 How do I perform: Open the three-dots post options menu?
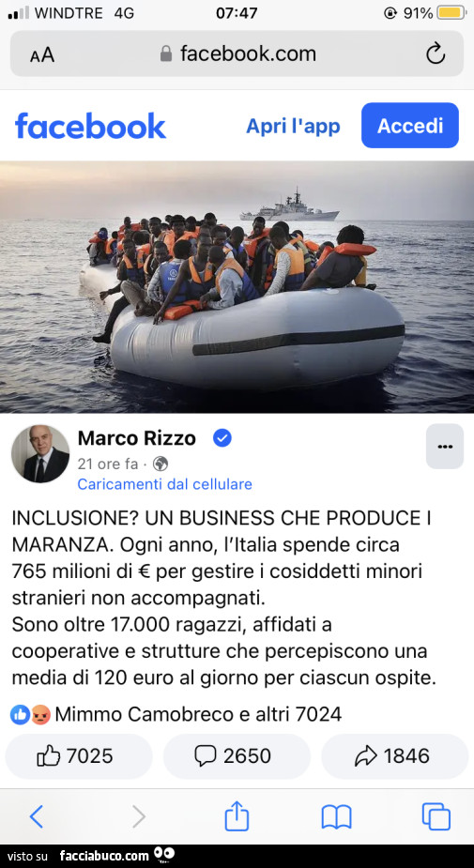pyautogui.click(x=445, y=446)
